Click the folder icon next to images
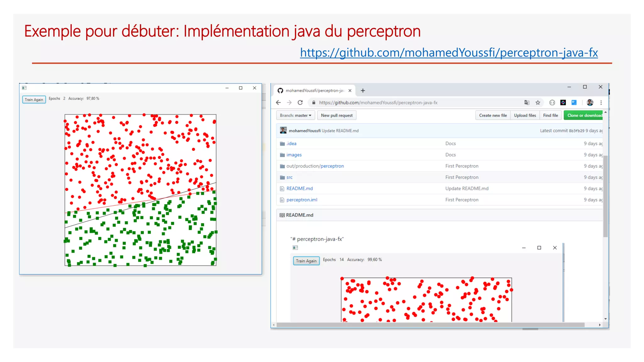 click(x=282, y=155)
